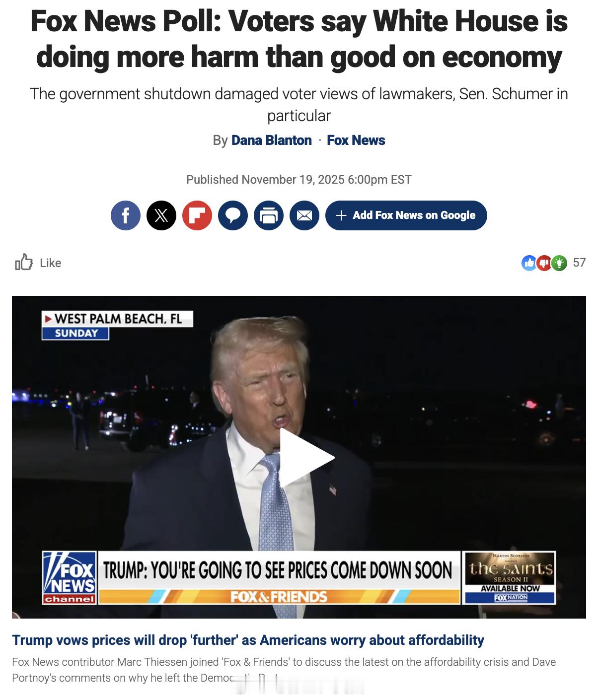
Task: Click the thumbs-up Like icon
Action: 24,262
